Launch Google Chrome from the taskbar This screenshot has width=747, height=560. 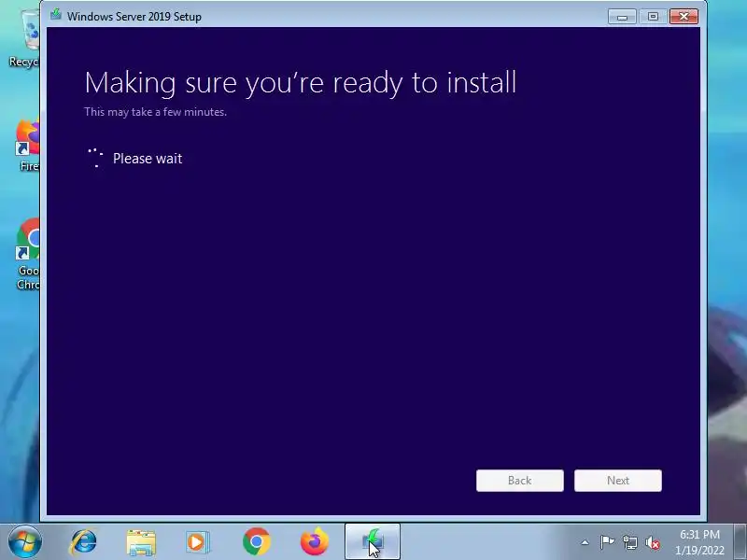point(256,542)
